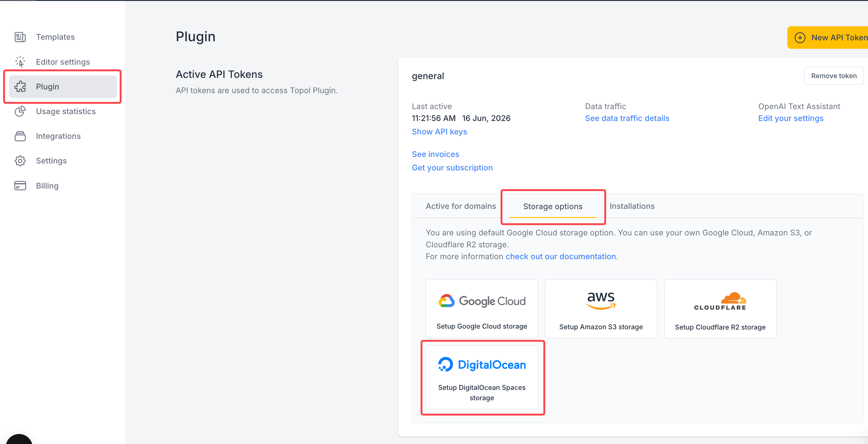Select Plugin in the sidebar
This screenshot has height=444, width=868.
(63, 87)
